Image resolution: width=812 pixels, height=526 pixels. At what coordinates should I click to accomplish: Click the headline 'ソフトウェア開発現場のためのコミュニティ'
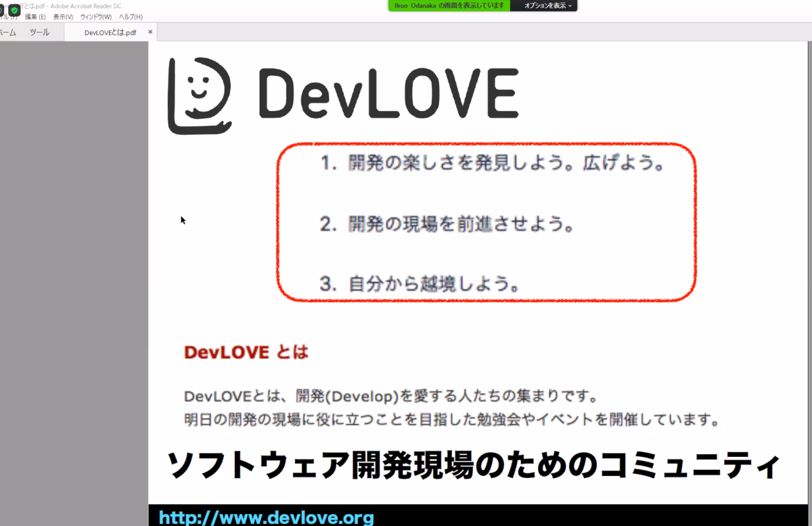(474, 466)
